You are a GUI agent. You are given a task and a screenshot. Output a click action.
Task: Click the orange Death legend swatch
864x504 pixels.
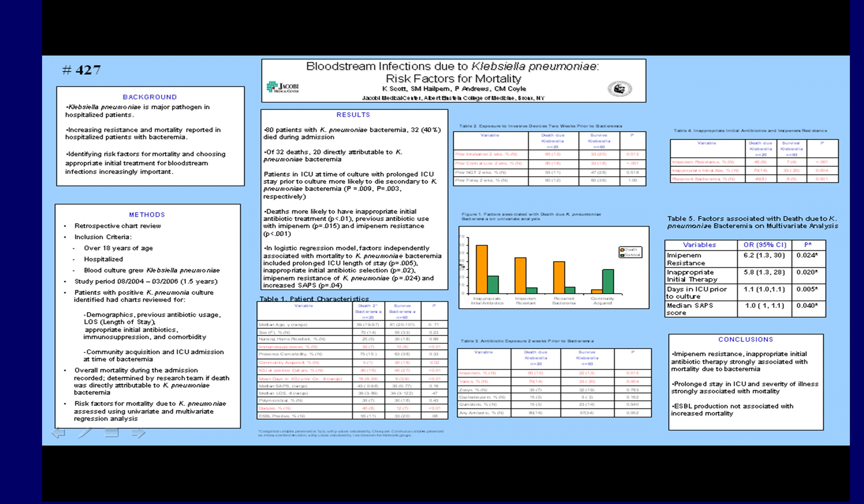[622, 250]
